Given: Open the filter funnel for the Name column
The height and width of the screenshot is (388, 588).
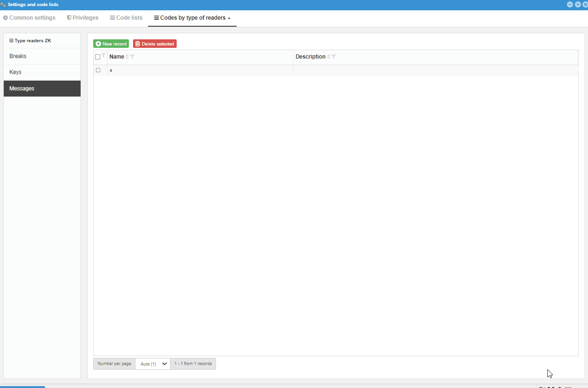Looking at the screenshot, I should click(x=132, y=57).
